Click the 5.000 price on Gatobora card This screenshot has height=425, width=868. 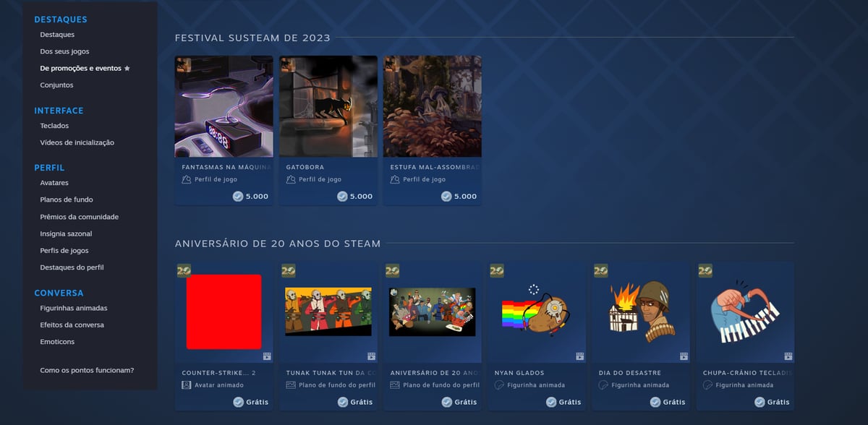[x=362, y=196]
